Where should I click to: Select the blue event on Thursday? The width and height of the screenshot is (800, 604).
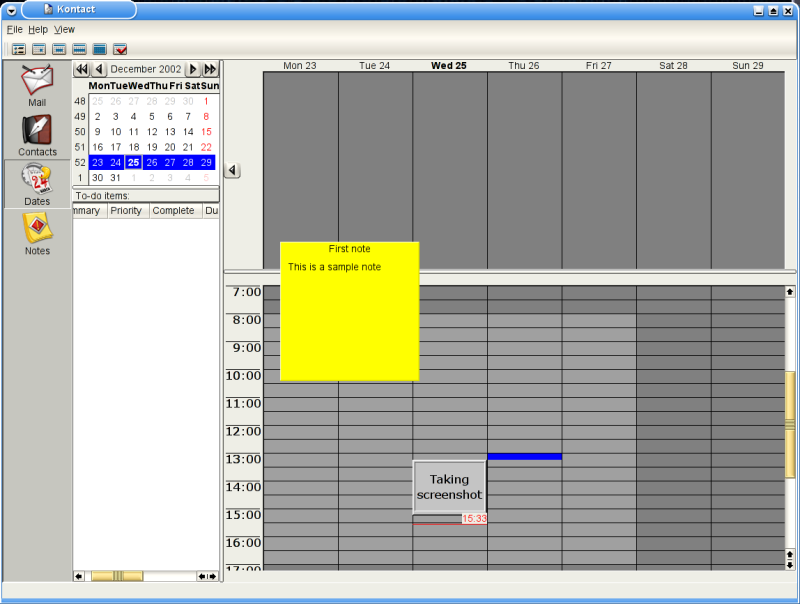click(524, 457)
